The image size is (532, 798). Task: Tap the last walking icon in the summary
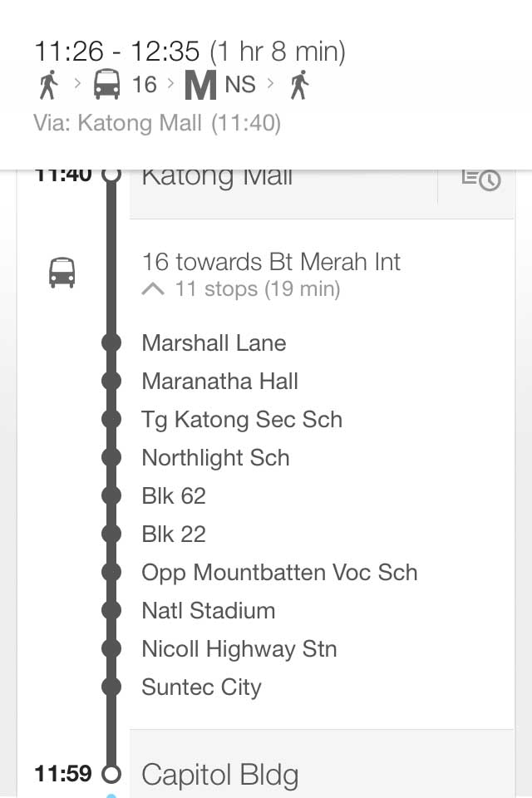(299, 84)
